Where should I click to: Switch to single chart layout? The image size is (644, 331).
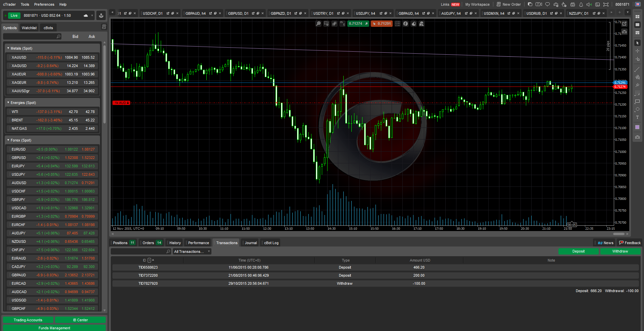click(x=637, y=24)
